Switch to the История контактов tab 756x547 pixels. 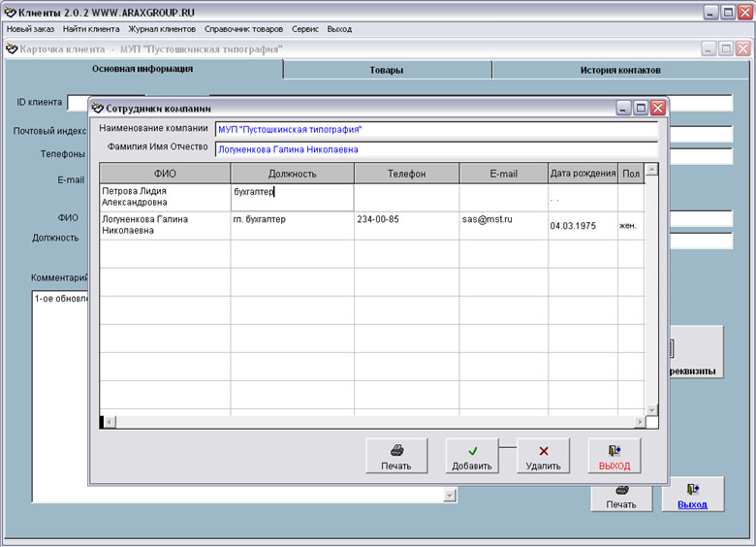(x=620, y=70)
